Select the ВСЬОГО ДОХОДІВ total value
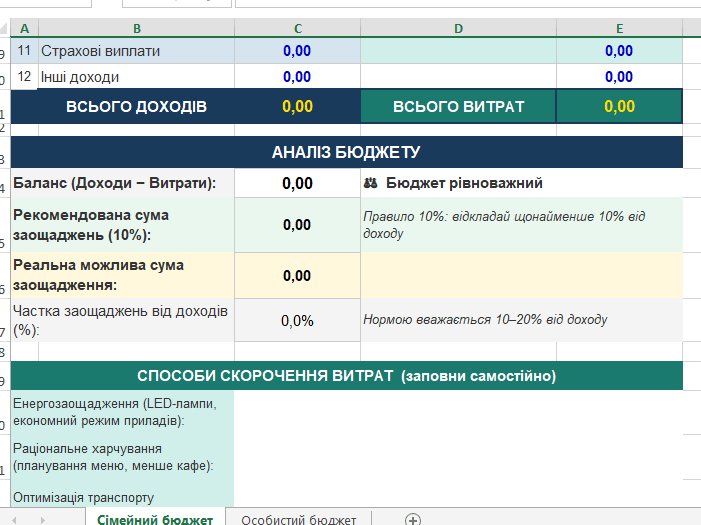The width and height of the screenshot is (701, 525). [298, 106]
